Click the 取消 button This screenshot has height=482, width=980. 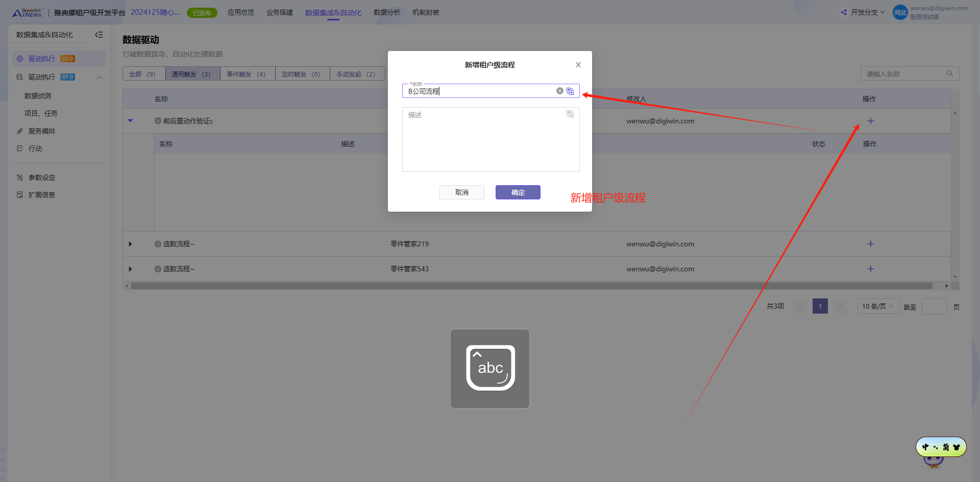coord(461,192)
